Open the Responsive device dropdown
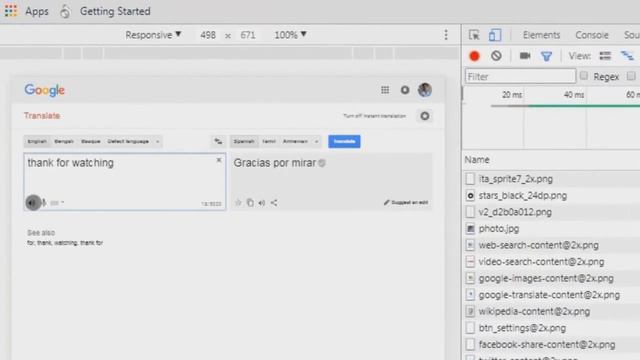640x360 pixels. pyautogui.click(x=153, y=35)
